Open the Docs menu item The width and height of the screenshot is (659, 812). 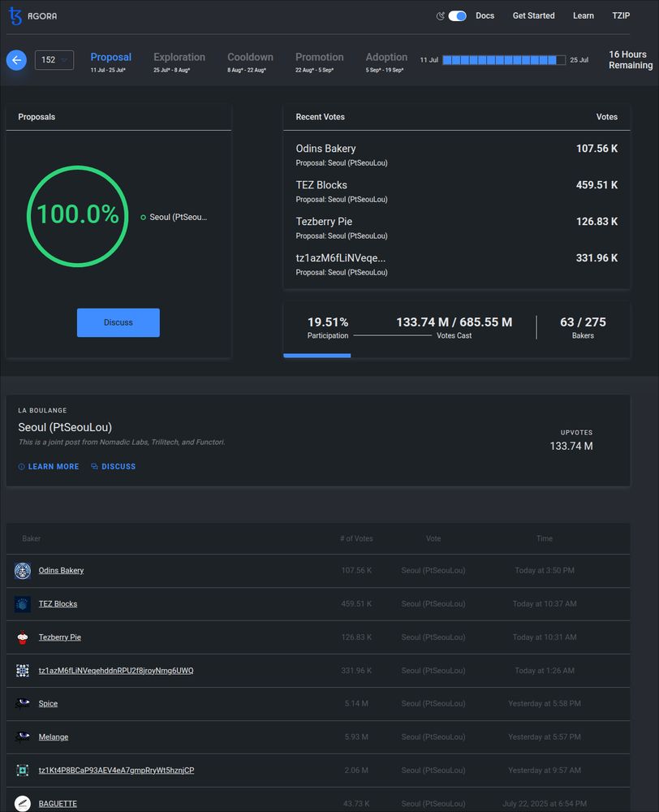point(485,16)
